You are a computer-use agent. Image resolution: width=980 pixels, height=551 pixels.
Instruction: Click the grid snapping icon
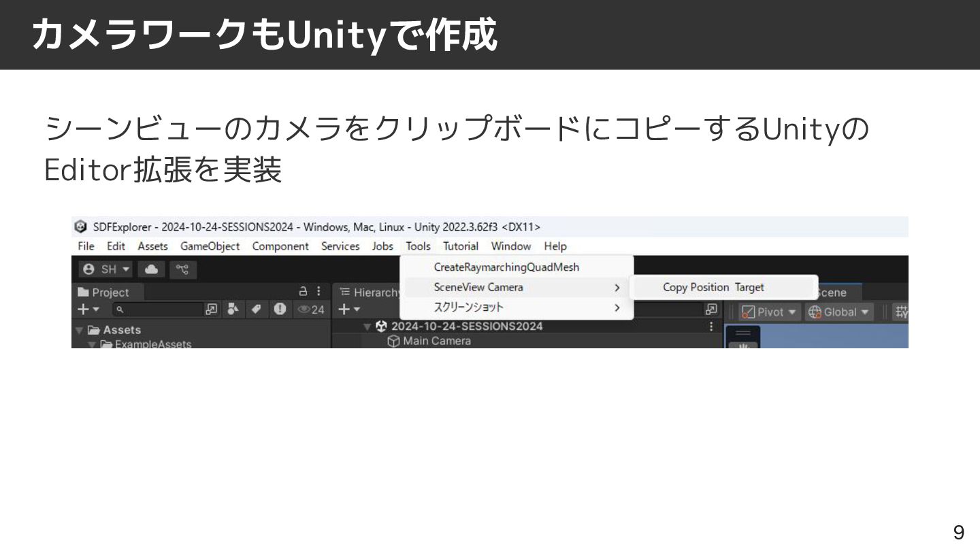coord(901,312)
